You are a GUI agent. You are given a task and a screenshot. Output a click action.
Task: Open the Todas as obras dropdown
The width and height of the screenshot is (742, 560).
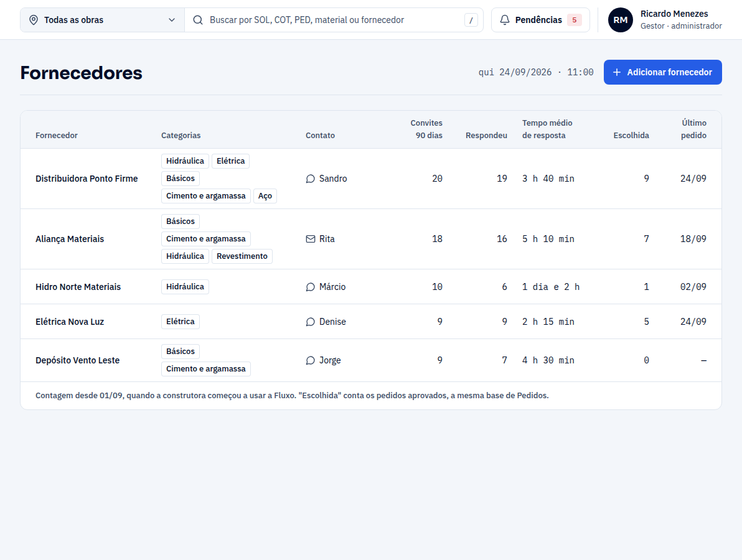[102, 20]
